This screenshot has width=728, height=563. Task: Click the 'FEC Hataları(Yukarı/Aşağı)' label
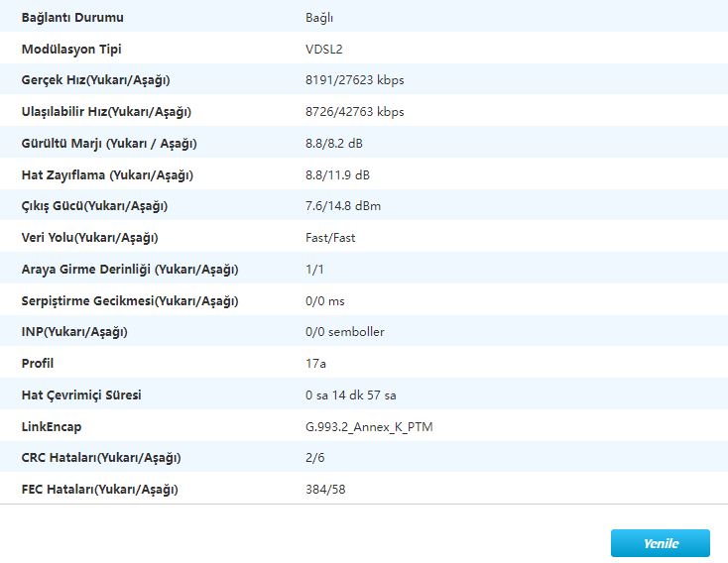click(x=100, y=490)
